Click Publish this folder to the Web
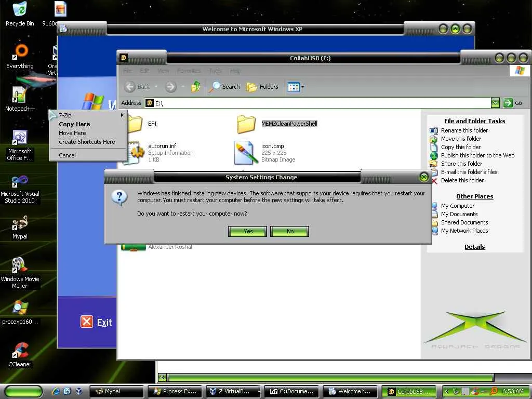Screen dimensions: 532x399 pos(478,155)
